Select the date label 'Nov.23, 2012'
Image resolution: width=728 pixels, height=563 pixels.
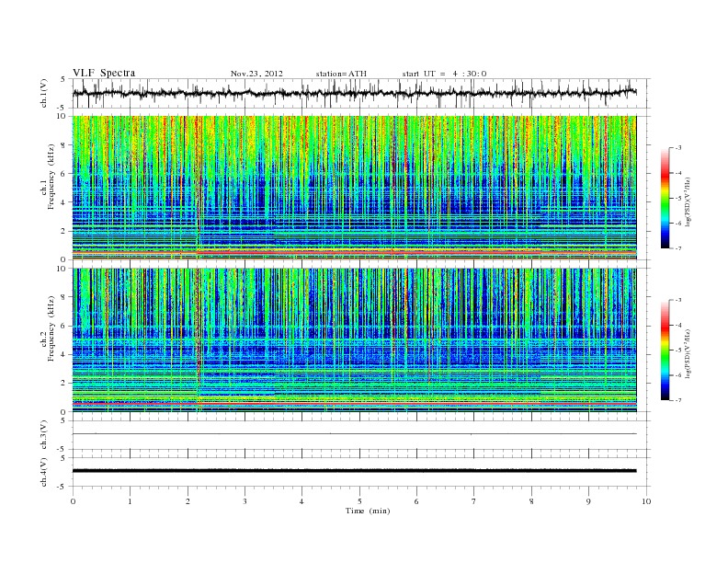pos(256,74)
